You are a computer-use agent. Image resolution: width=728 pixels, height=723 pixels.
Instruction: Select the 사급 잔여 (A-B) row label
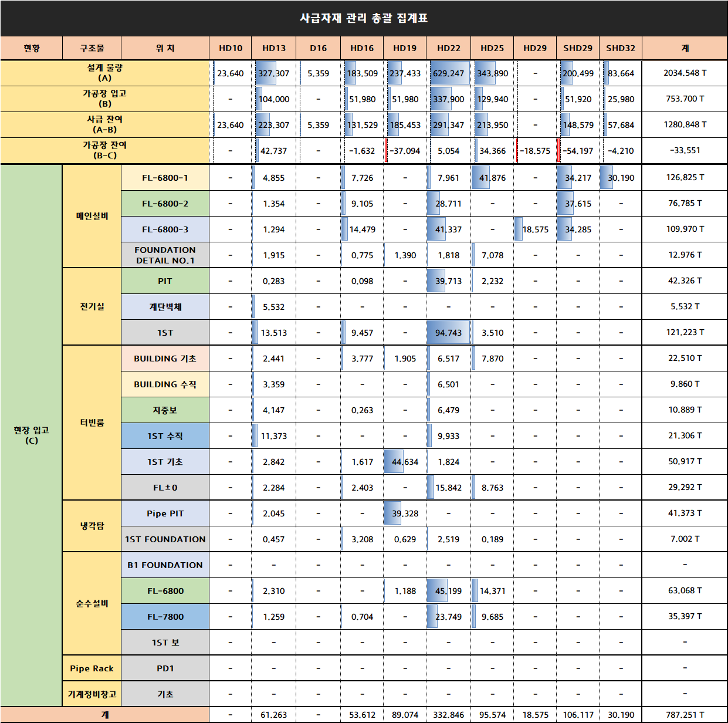click(105, 124)
